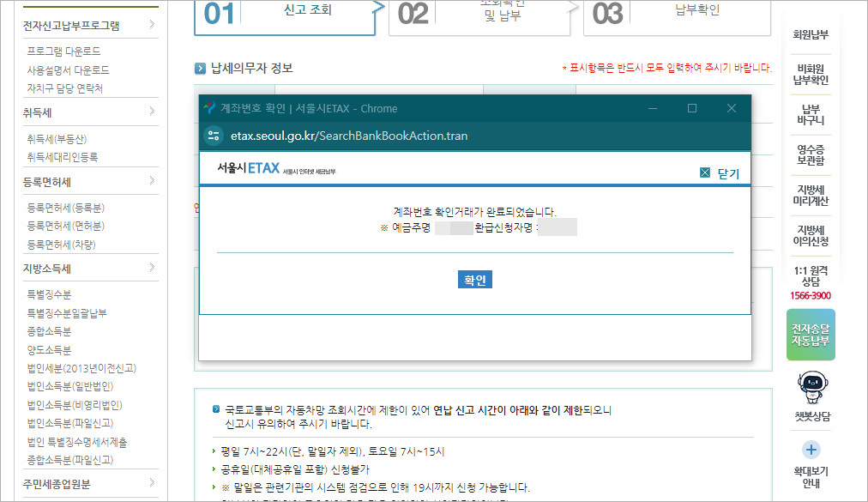Expand 취득세 section arrow
Viewport: 868px width, 502px height.
(x=152, y=112)
